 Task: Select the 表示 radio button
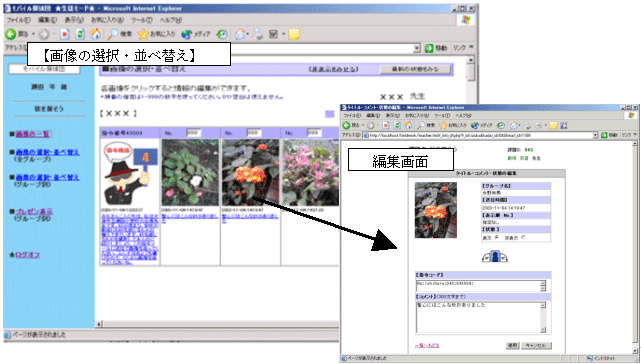click(x=497, y=237)
